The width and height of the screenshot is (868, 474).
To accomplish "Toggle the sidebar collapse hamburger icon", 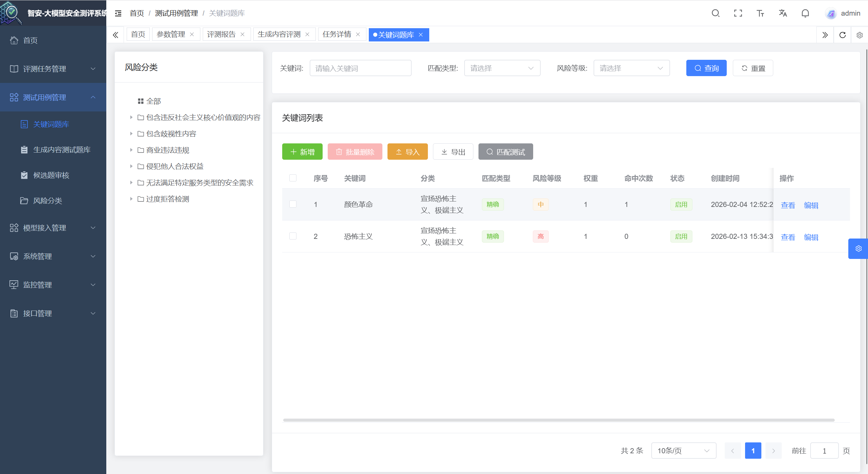I will coord(118,13).
